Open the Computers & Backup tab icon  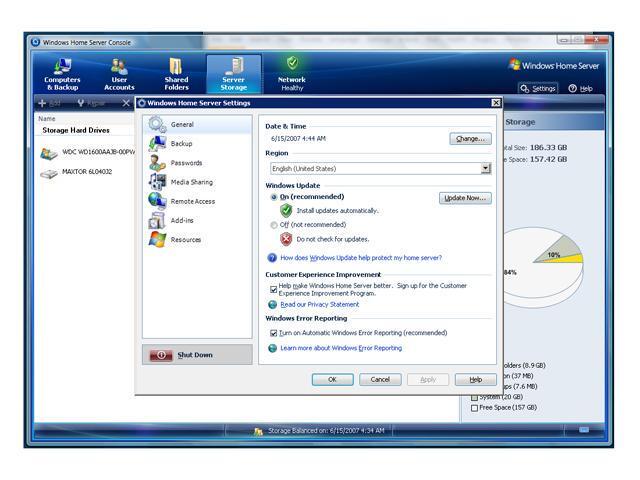pos(62,65)
